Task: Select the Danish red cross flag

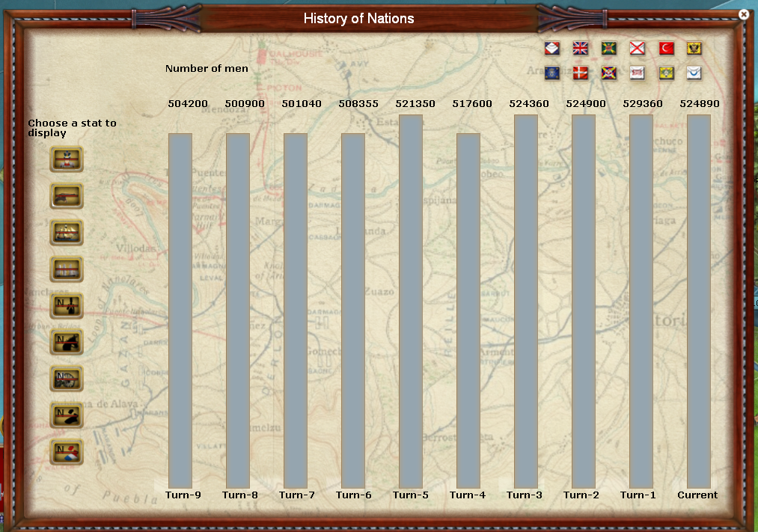Action: point(581,73)
